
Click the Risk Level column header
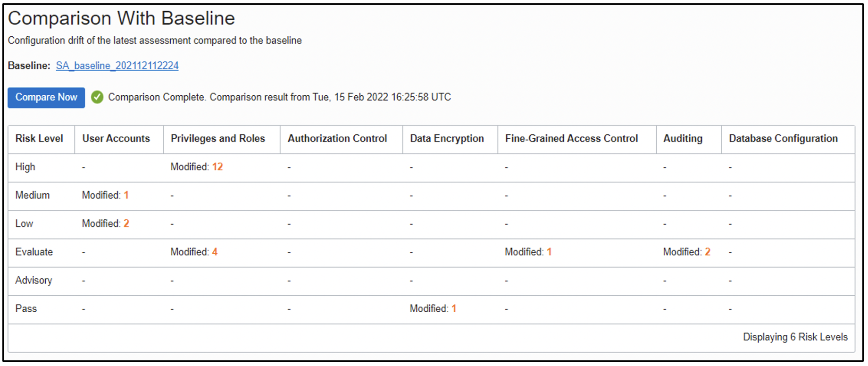pyautogui.click(x=39, y=139)
